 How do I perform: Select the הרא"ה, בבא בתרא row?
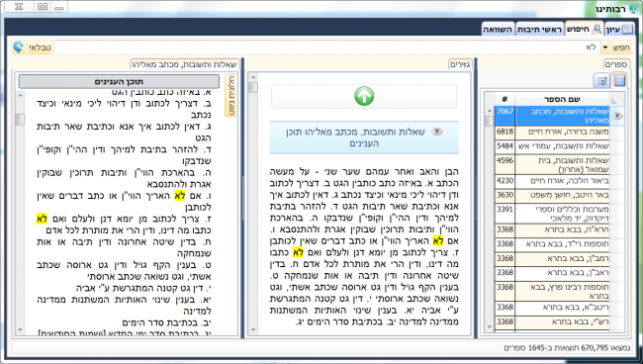click(x=559, y=229)
